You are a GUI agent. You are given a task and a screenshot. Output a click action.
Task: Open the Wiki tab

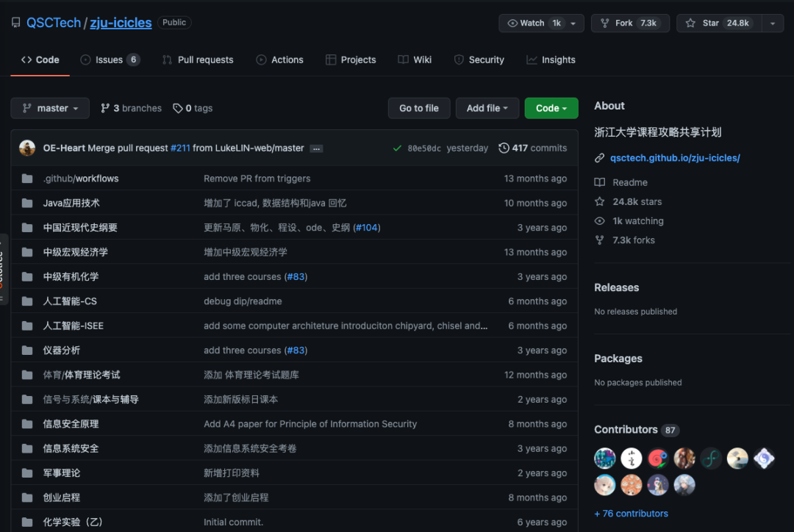tap(415, 60)
